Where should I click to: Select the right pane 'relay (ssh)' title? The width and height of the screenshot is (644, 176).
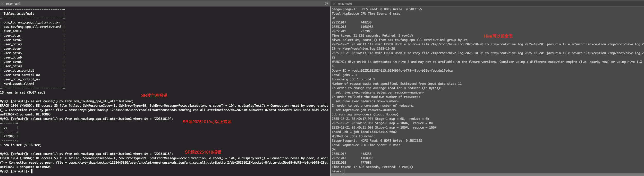(345, 4)
